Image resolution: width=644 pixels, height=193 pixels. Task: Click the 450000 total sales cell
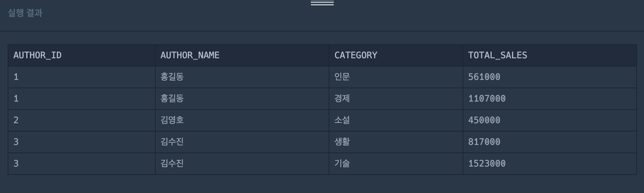click(x=484, y=120)
